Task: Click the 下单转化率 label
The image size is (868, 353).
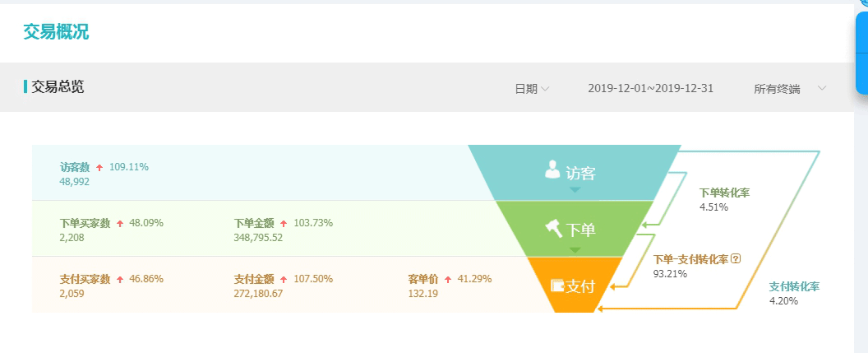Action: (724, 193)
